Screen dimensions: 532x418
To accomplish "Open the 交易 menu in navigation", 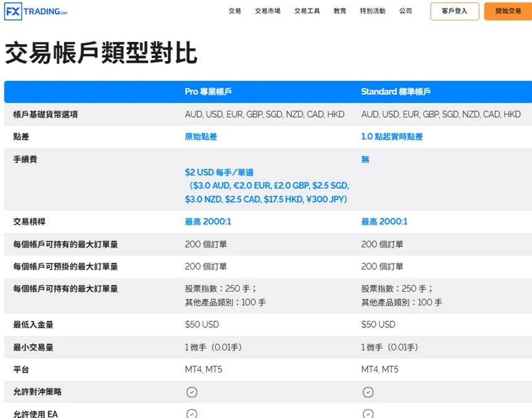I will click(234, 11).
